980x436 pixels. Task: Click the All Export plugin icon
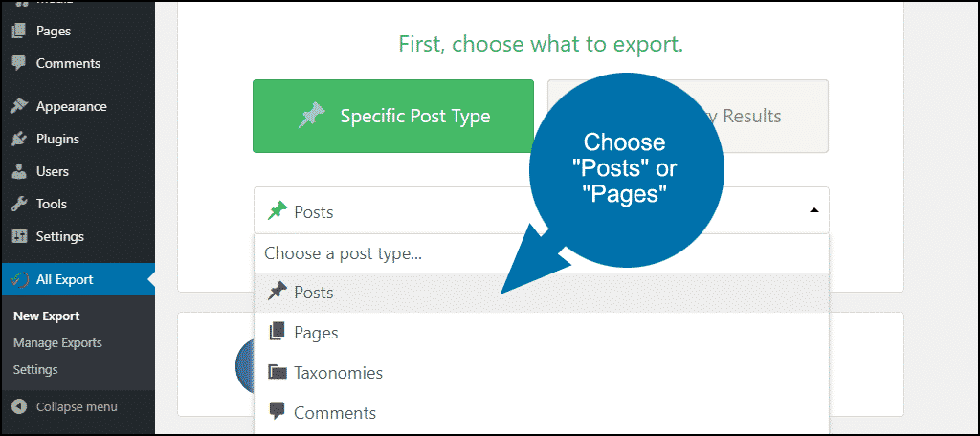coord(19,279)
